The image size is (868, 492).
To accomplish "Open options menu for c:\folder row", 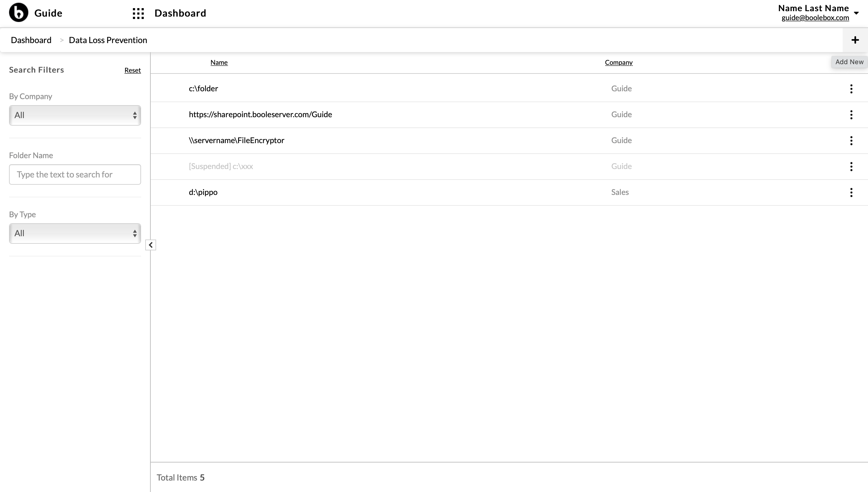I will tap(851, 89).
